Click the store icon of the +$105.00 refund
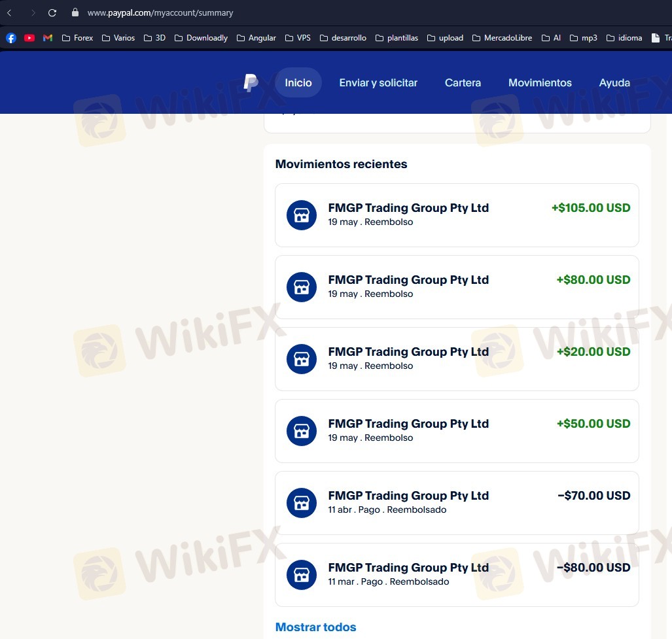The image size is (672, 639). [302, 215]
